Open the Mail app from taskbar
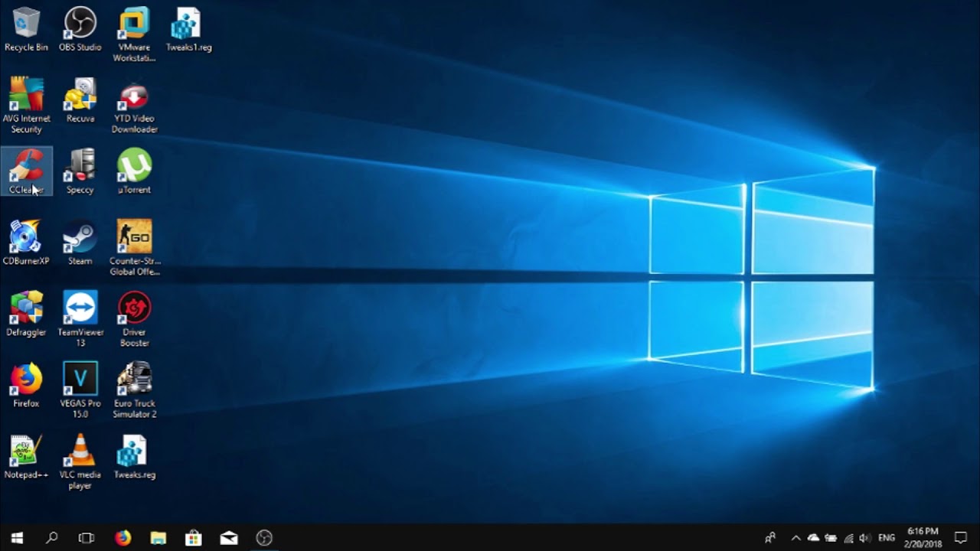The width and height of the screenshot is (980, 551). point(228,537)
